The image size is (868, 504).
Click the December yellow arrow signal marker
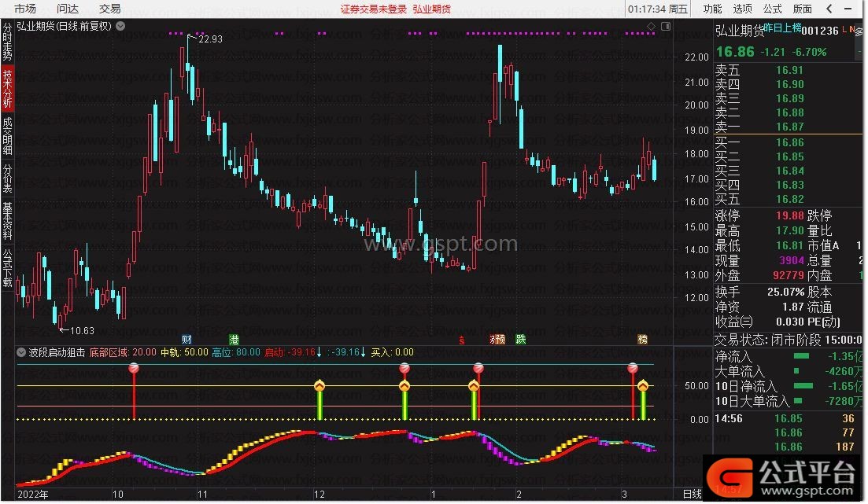[319, 385]
